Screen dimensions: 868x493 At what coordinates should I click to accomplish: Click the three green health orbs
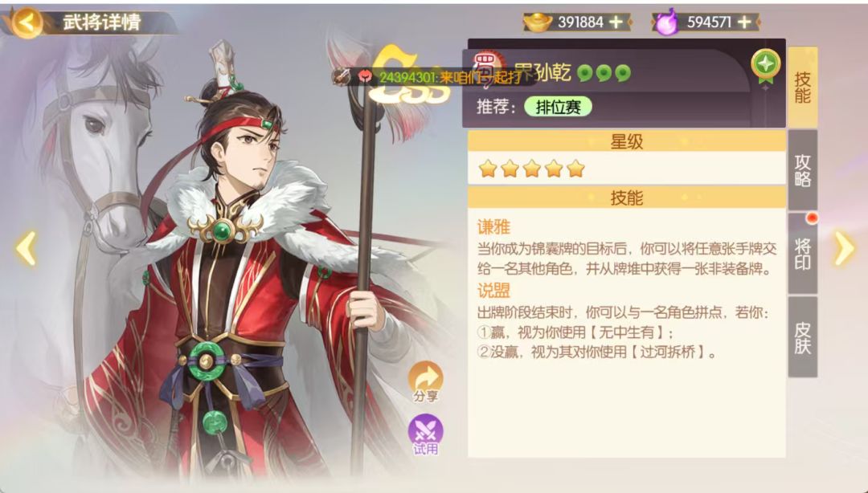coord(604,73)
